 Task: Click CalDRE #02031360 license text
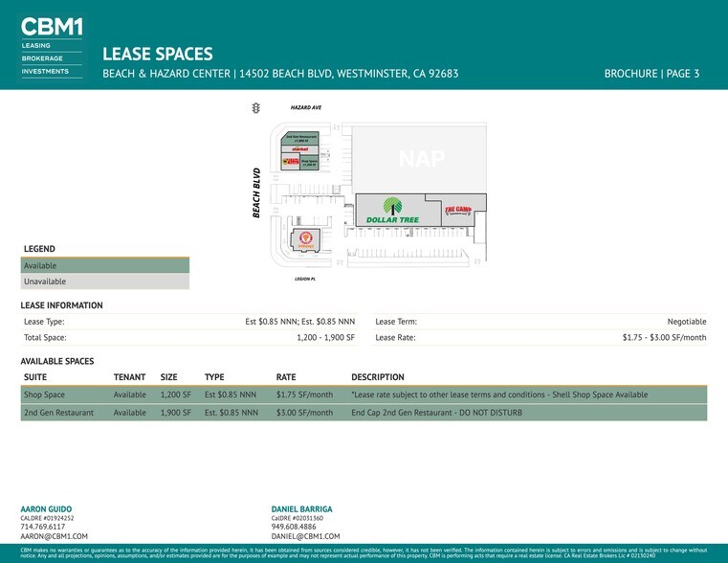298,518
